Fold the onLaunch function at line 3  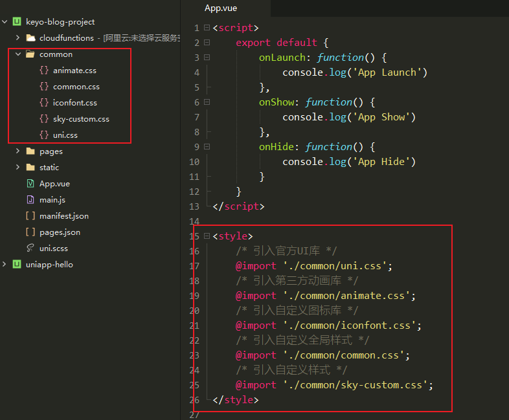tap(207, 58)
